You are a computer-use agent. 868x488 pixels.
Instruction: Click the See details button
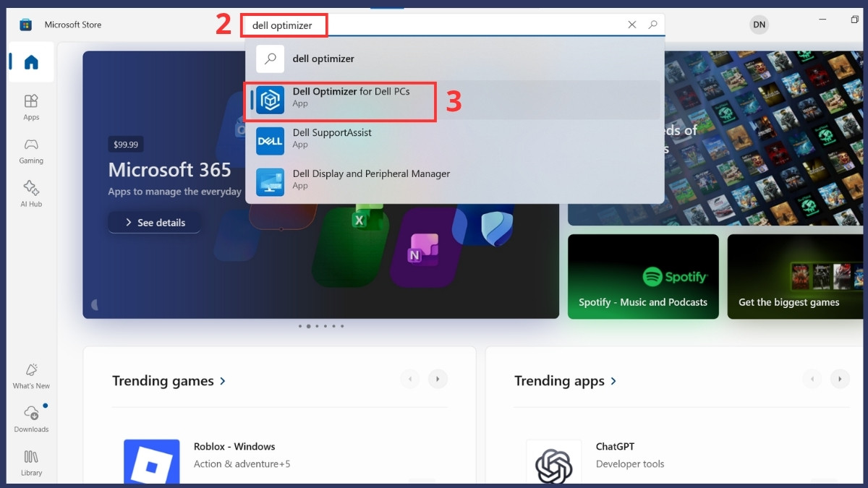154,223
